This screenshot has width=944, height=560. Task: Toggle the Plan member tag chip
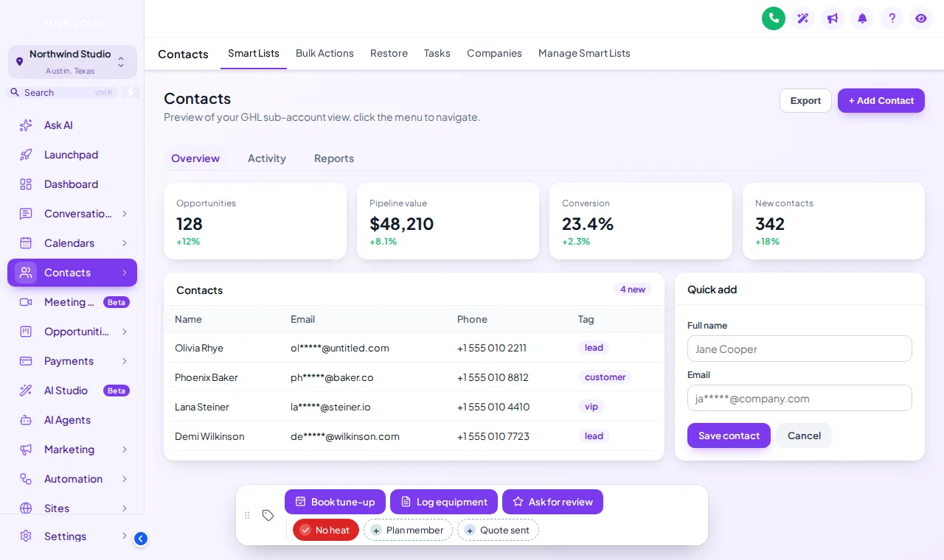(408, 530)
